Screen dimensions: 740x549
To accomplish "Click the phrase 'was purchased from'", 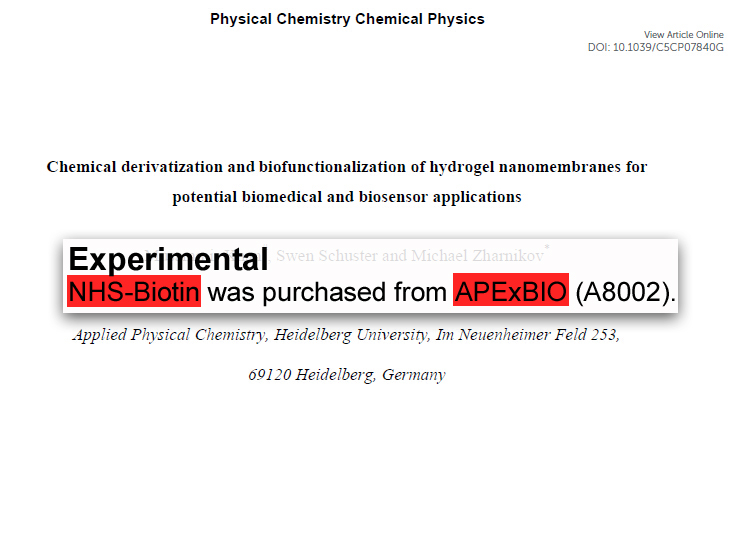I will point(327,292).
